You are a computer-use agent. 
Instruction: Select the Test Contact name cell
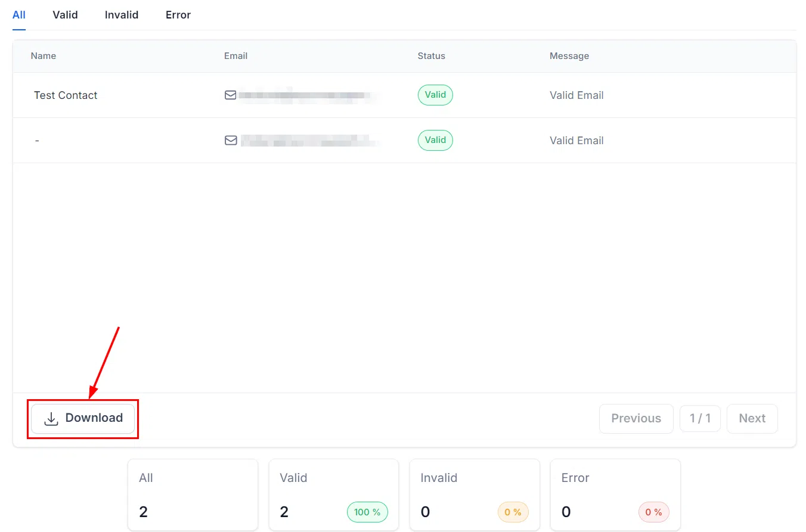66,95
